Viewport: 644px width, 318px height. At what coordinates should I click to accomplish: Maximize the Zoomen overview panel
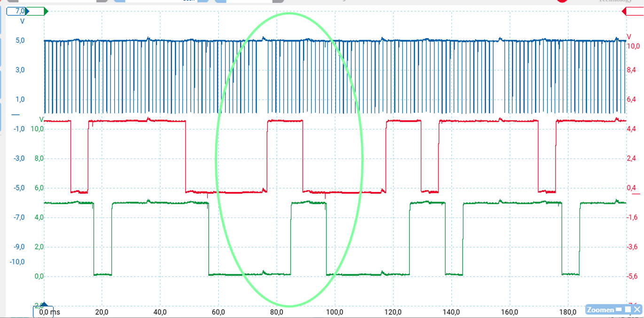628,310
